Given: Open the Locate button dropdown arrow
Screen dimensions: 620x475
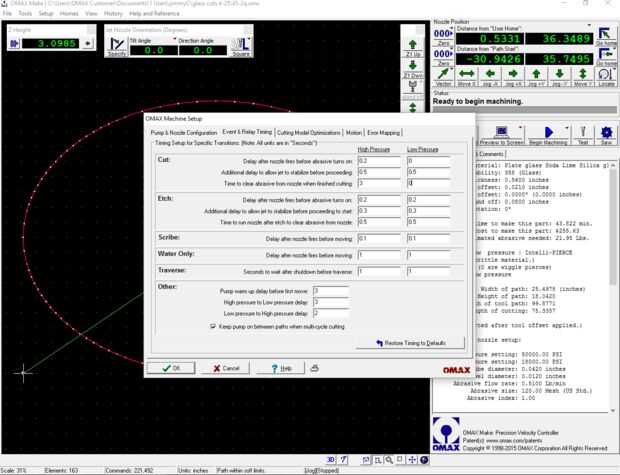Looking at the screenshot, I should (x=613, y=70).
